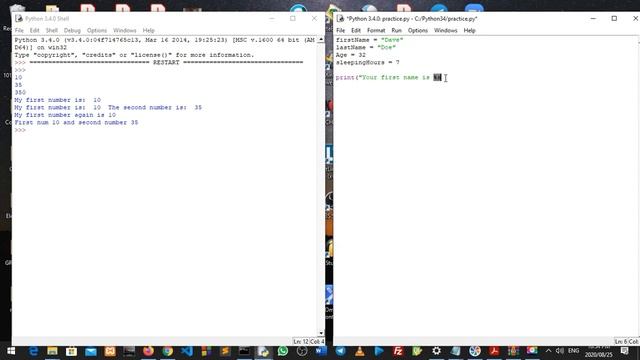The image size is (640, 360).
Task: Open Windows menu in practice.py editor
Action: (x=445, y=31)
